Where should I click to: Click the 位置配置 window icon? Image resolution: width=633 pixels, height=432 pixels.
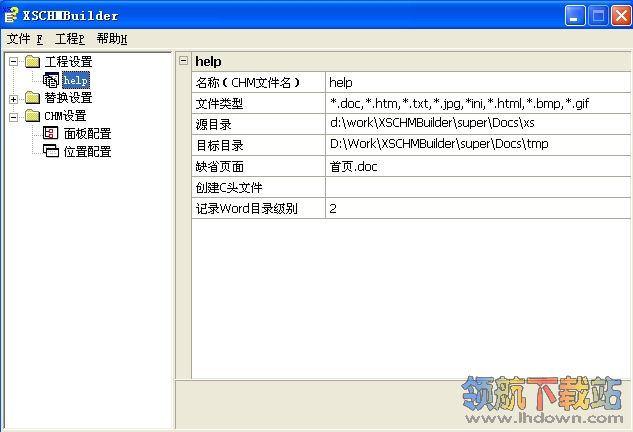tap(51, 151)
